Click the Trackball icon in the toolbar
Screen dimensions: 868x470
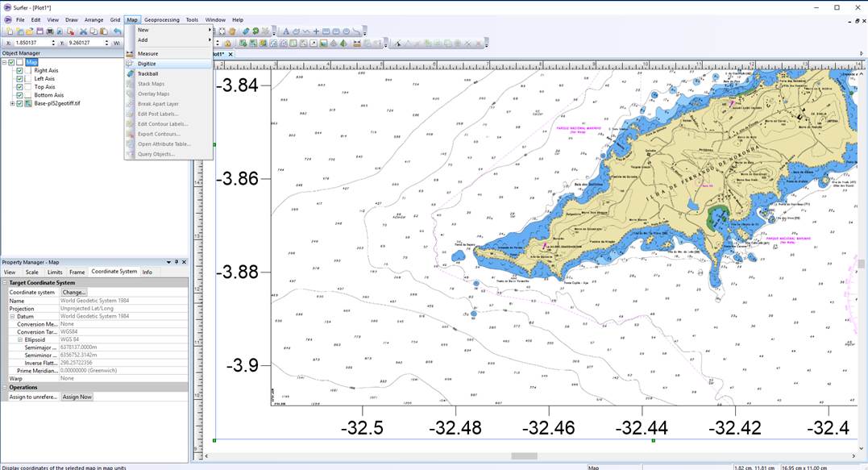[x=245, y=31]
